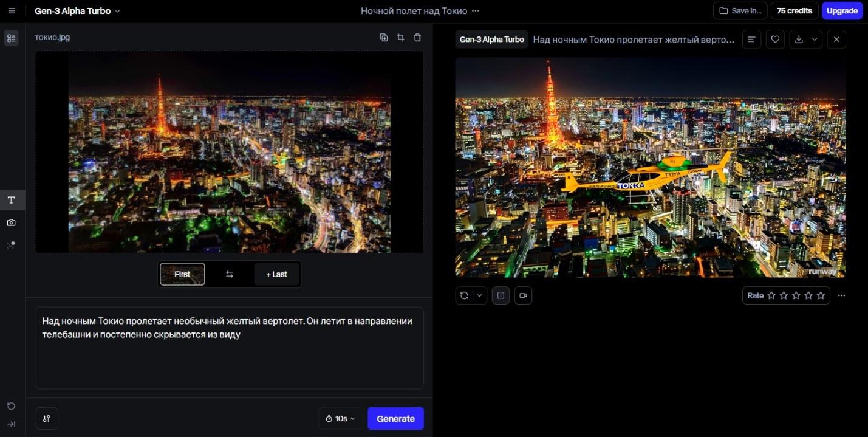The height and width of the screenshot is (437, 868).
Task: Toggle the compare view button under the video
Action: tap(501, 295)
